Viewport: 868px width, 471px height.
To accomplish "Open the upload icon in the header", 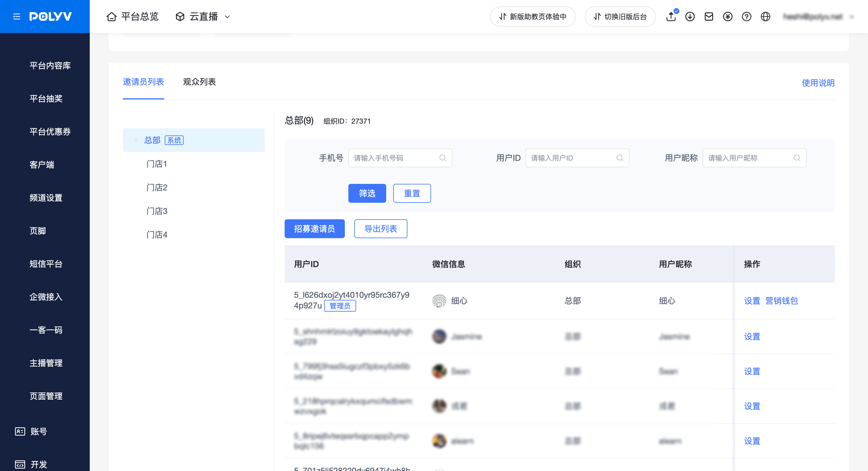I will pos(671,17).
